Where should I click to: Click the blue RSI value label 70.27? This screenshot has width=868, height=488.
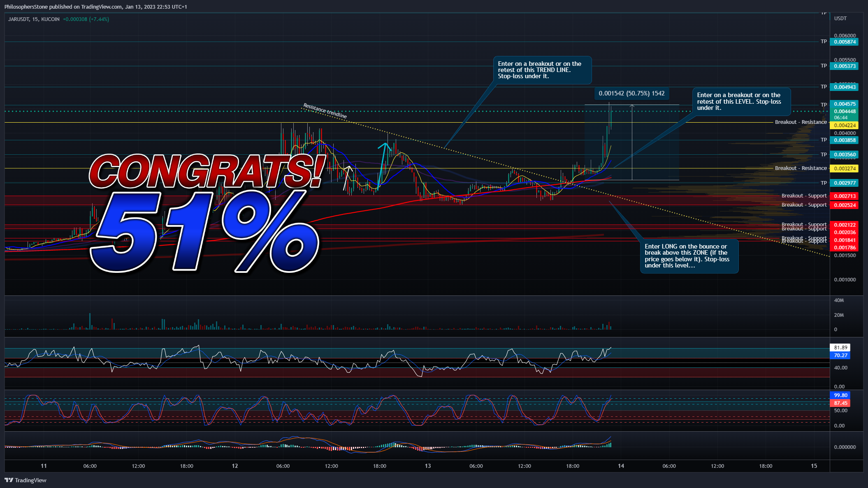(840, 356)
